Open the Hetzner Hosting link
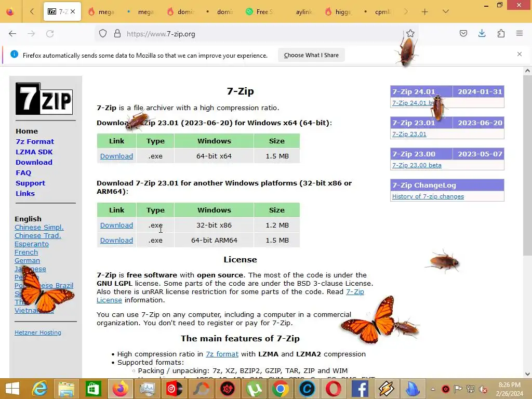The image size is (532, 399). (37, 332)
